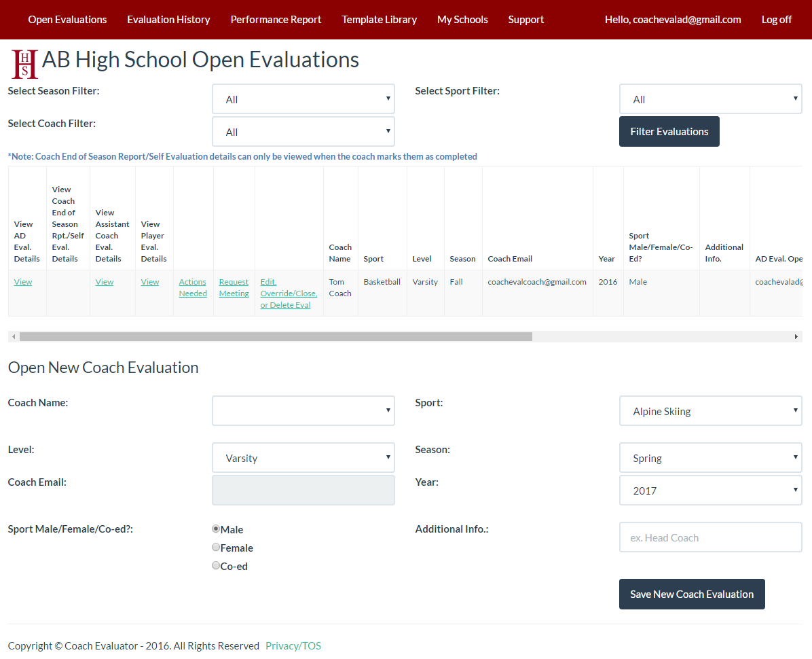Viewport: 812px width, 659px height.
Task: Click the Hello, coachevalad@gmail.com account link
Action: 673,20
